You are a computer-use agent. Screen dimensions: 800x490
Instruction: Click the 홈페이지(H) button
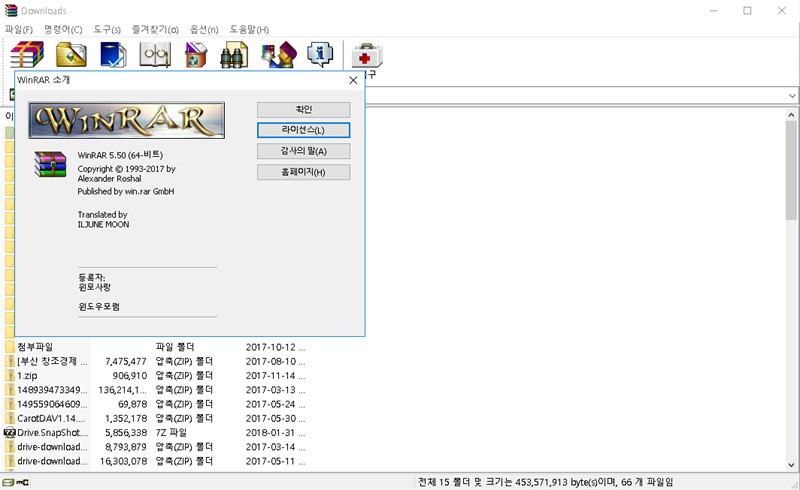(304, 172)
